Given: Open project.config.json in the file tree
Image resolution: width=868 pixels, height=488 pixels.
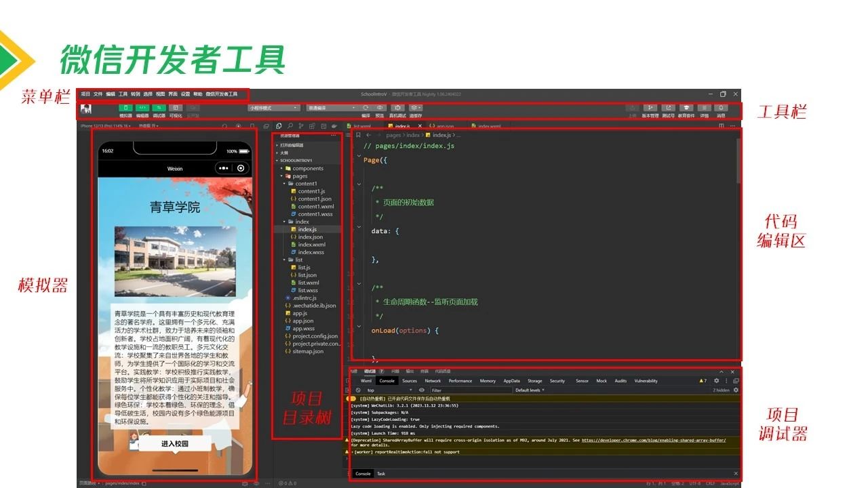Looking at the screenshot, I should click(x=311, y=336).
